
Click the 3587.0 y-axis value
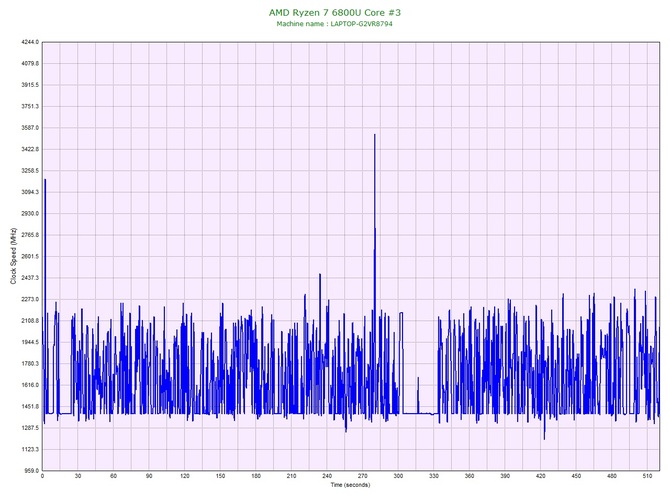click(30, 128)
